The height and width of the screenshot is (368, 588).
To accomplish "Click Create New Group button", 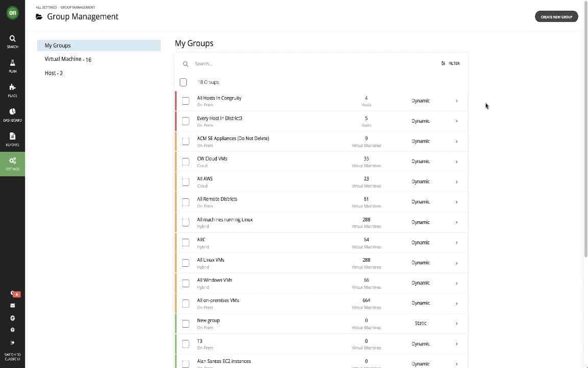I will (556, 17).
